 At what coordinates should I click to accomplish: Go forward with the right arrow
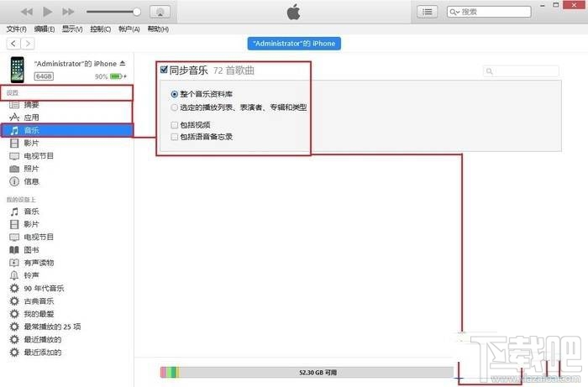click(28, 44)
